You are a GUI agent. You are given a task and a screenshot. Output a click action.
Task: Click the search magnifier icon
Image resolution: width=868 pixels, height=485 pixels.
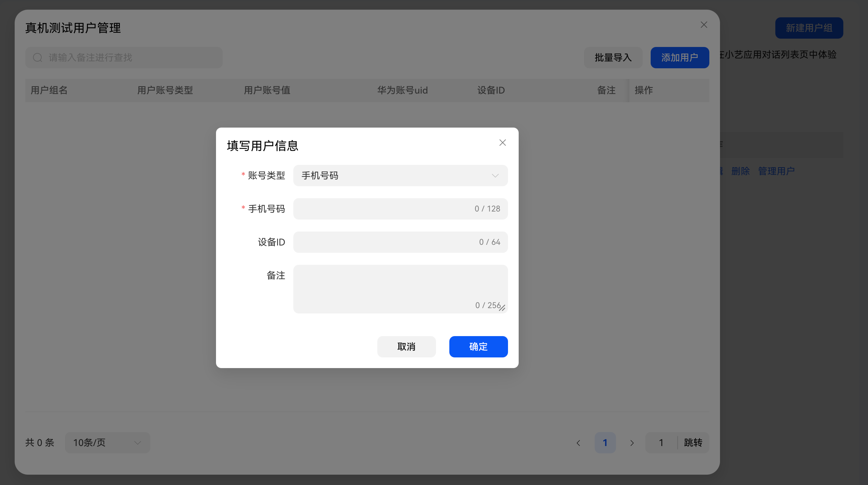(37, 58)
